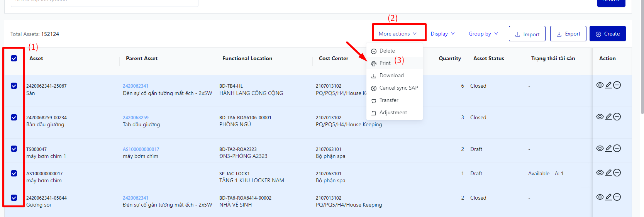The width and height of the screenshot is (644, 217).
Task: Click the Create button
Action: (x=607, y=34)
